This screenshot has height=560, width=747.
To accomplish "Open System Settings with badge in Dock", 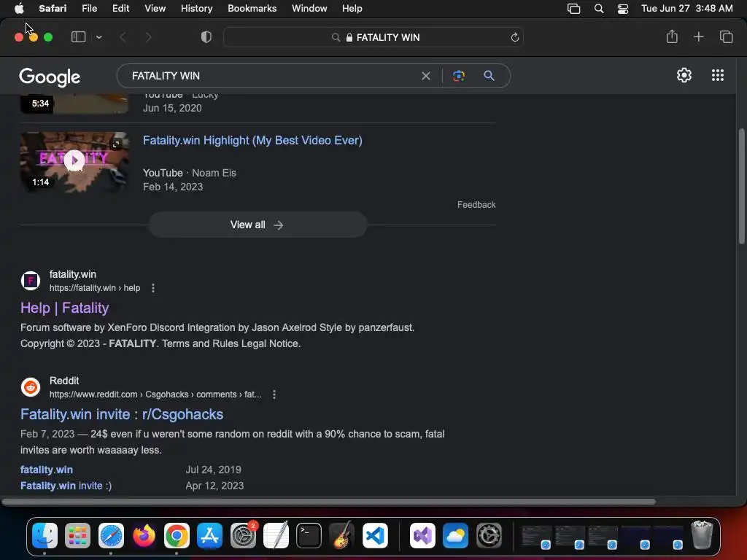I will (x=243, y=536).
